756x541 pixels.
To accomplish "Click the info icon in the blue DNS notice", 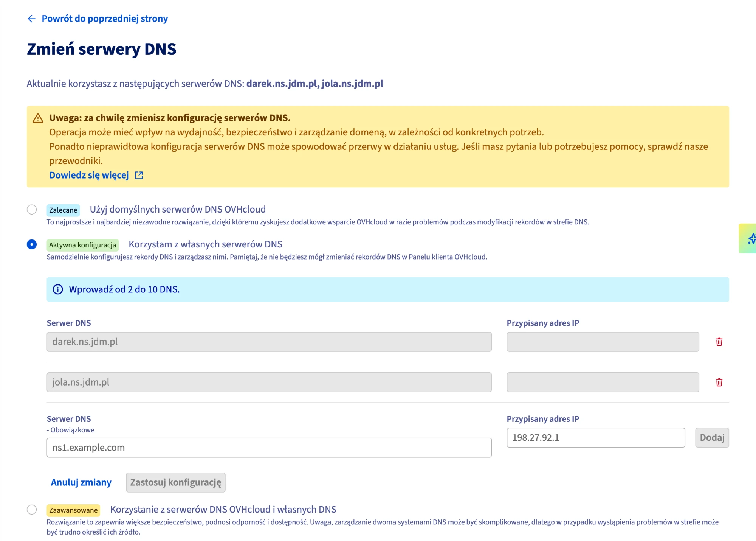I will 58,289.
